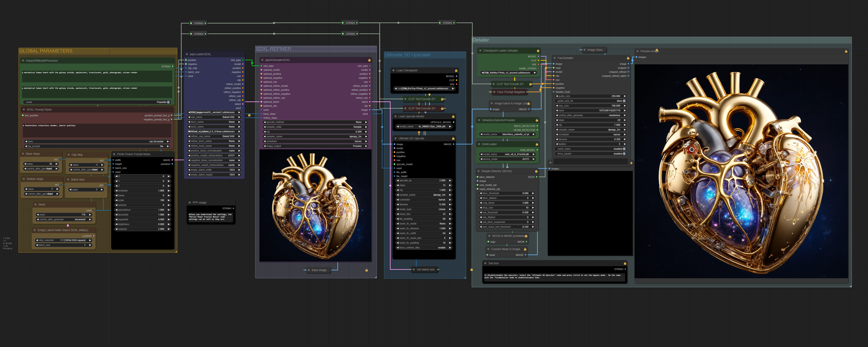Screen dimensions: 868x347
Task: Click lock icon on UltralyticsDetectorProvider node
Action: 537,120
